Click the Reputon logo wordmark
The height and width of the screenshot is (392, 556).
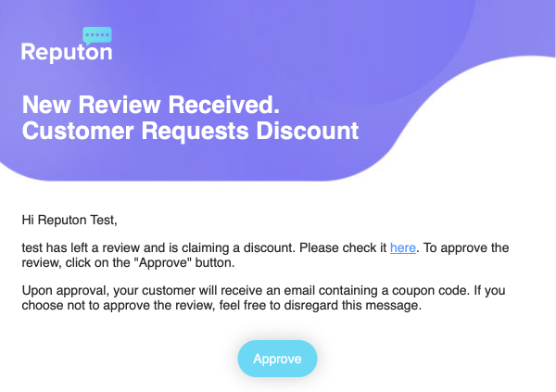coord(67,53)
